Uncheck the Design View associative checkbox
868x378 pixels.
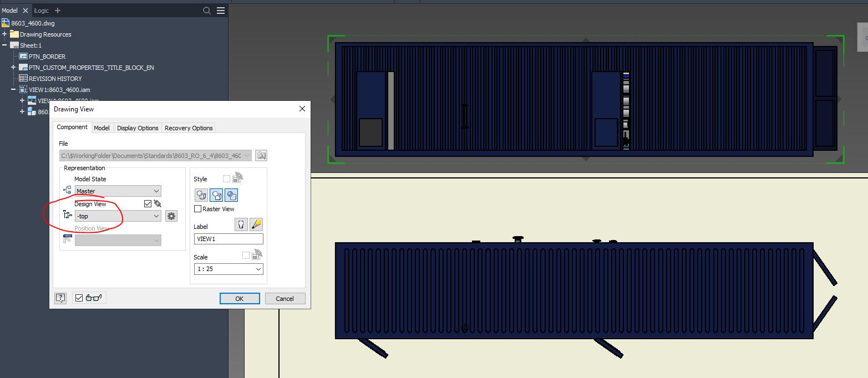coord(147,203)
